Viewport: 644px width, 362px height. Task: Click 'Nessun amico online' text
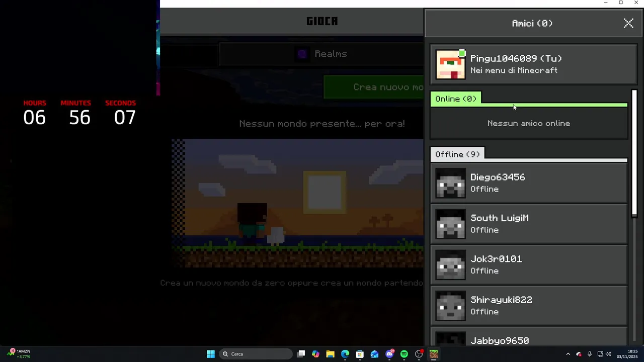(x=529, y=123)
